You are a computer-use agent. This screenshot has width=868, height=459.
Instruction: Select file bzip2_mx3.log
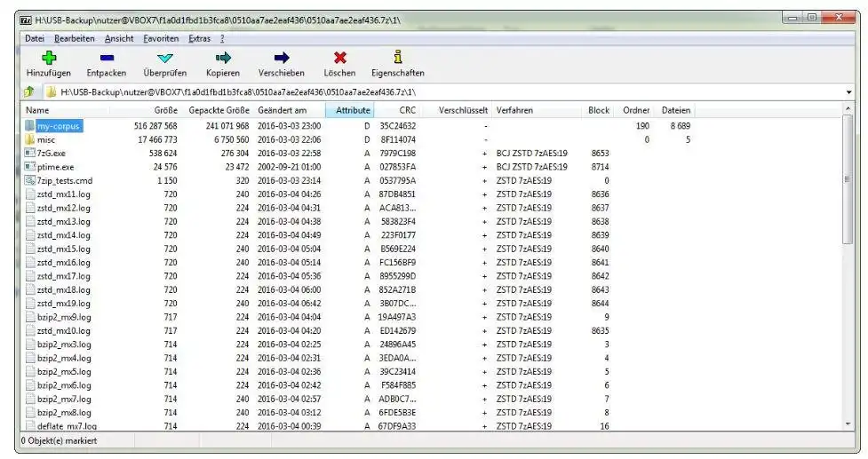click(x=64, y=344)
